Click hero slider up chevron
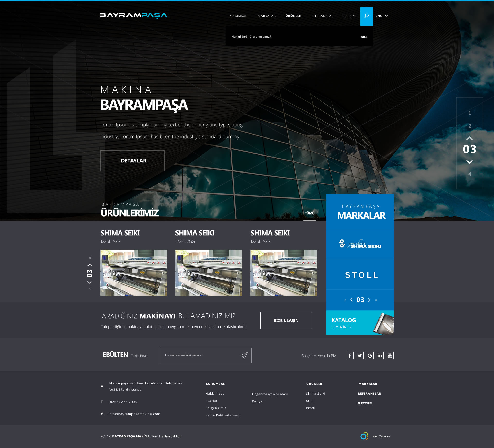Screen dimensions: 494x448 [470, 138]
